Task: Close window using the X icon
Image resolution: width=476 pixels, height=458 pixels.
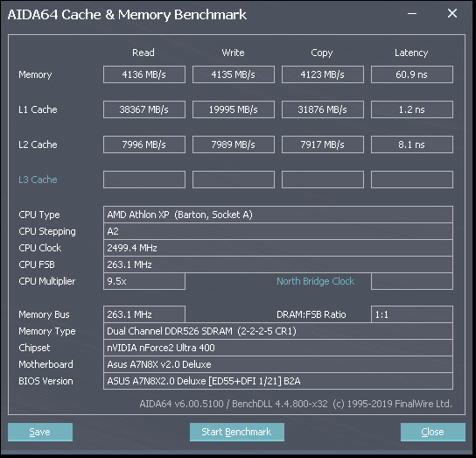Action: click(x=452, y=13)
